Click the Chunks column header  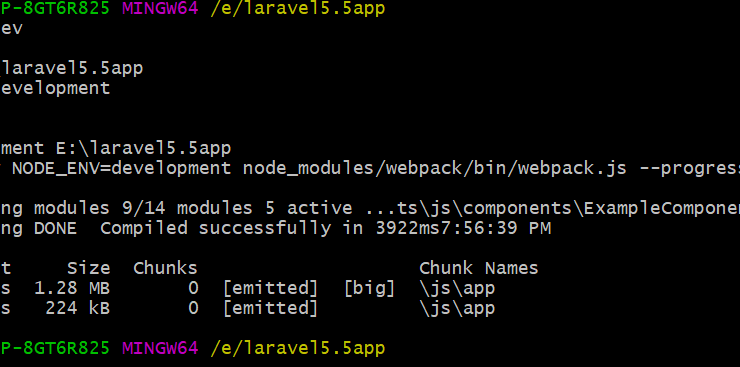[x=165, y=268]
